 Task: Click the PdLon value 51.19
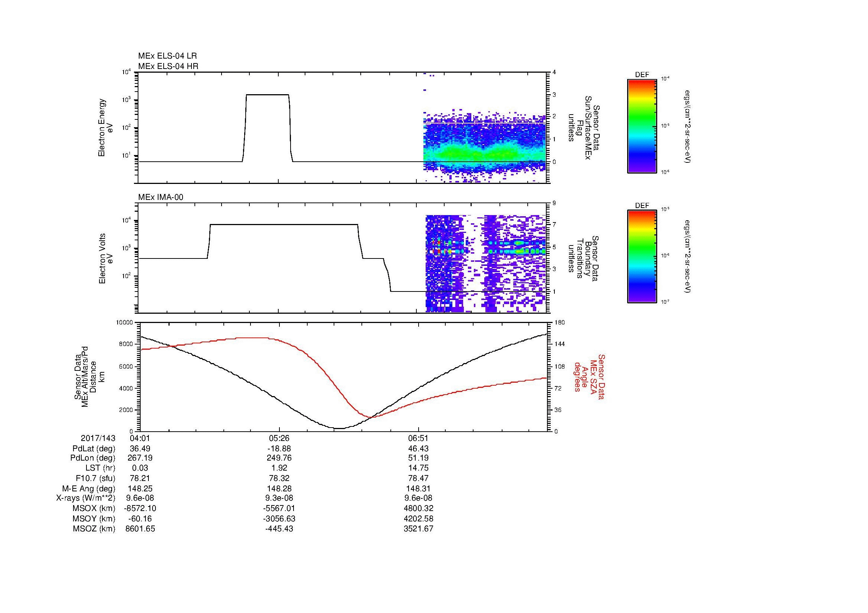[x=418, y=458]
